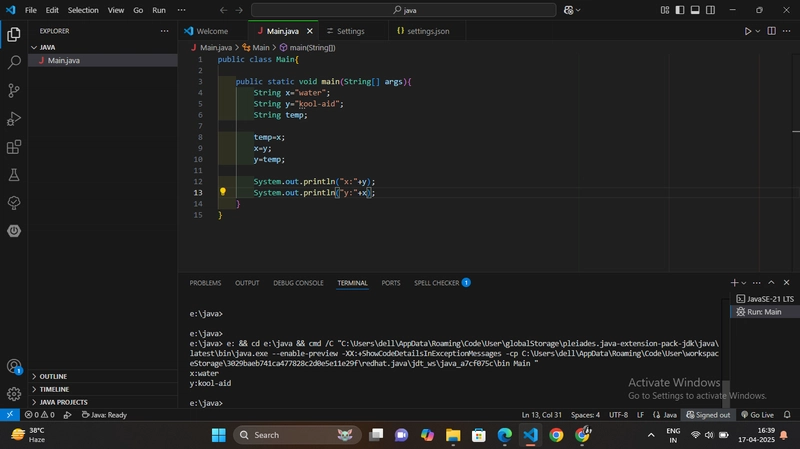Open the View menu

(x=116, y=10)
